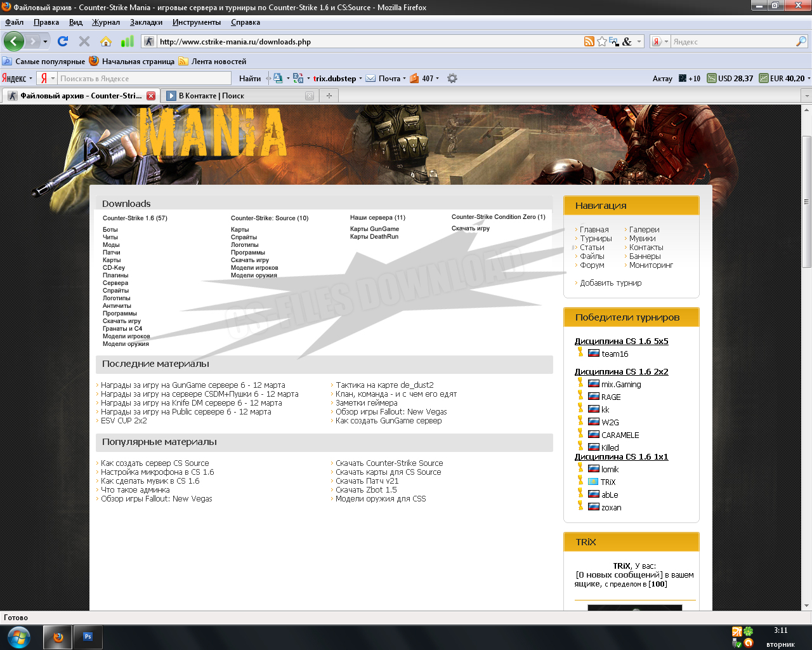This screenshot has width=812, height=650.
Task: Expand the exchange rates dropdown after EUR 40,20
Action: (x=809, y=78)
